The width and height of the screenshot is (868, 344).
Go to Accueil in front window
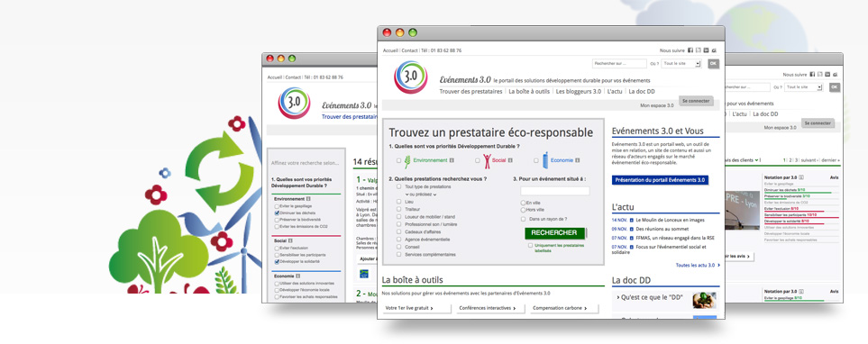pyautogui.click(x=390, y=50)
